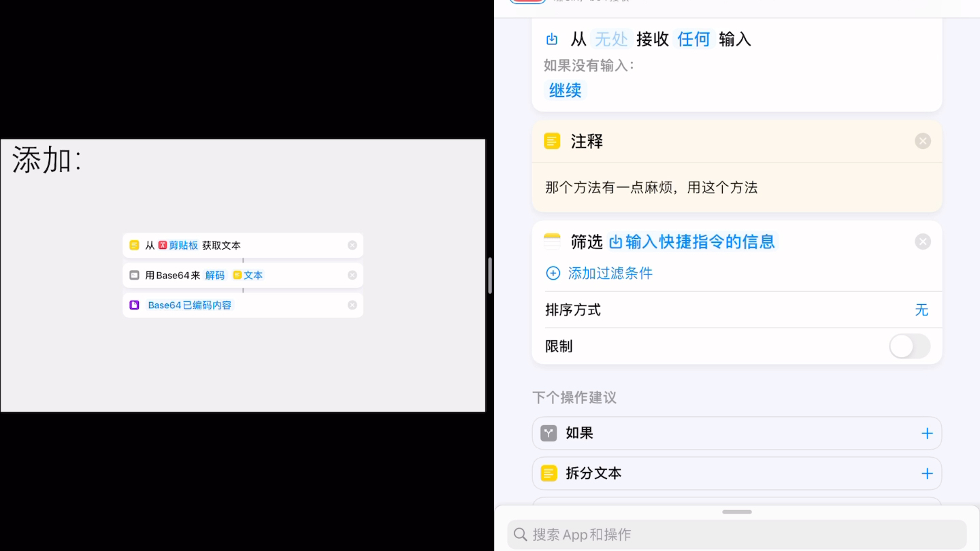This screenshot has height=551, width=980.
Task: Remove the Base64已编码内容 action
Action: (352, 305)
